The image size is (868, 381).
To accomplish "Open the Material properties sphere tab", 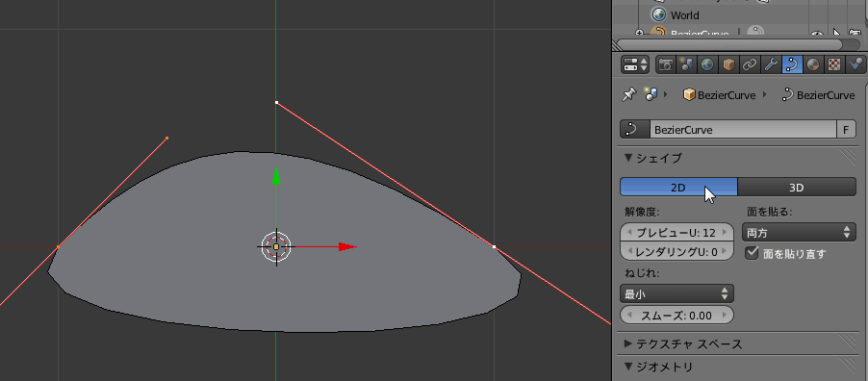I will pyautogui.click(x=812, y=64).
